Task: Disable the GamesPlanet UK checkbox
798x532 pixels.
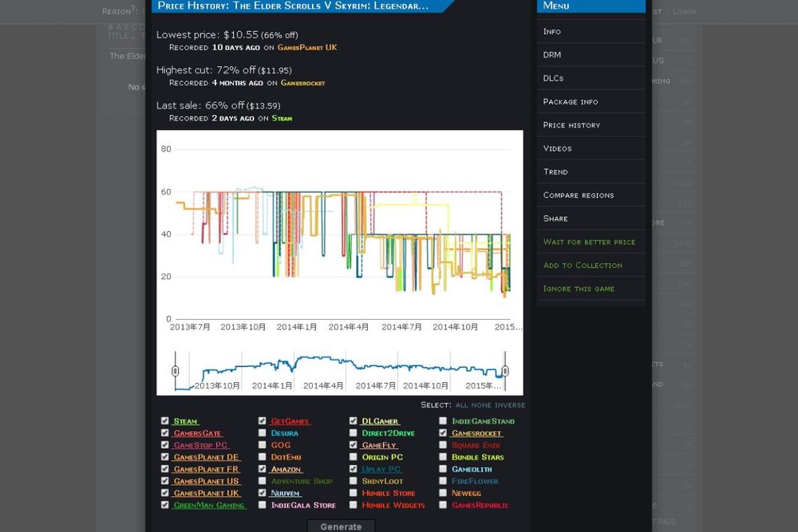Action: coord(164,493)
